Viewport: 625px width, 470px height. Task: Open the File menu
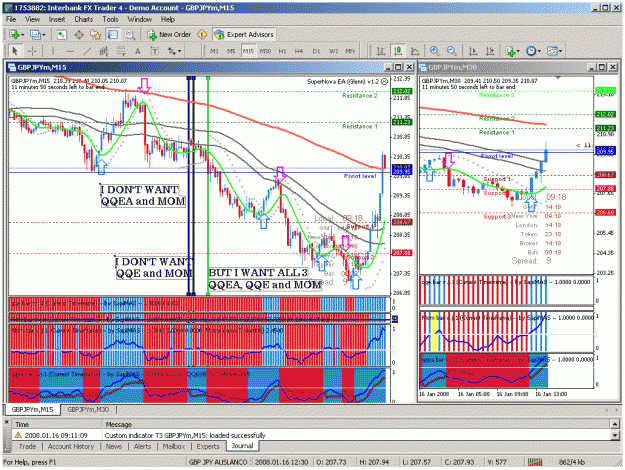click(11, 19)
